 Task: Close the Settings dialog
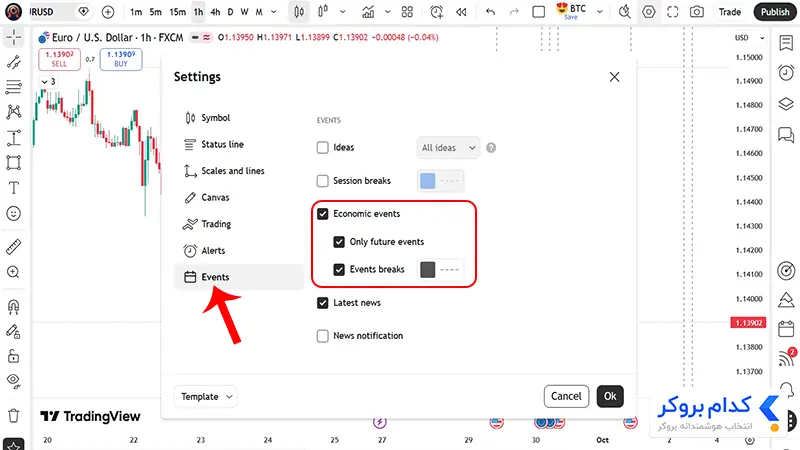[x=614, y=77]
